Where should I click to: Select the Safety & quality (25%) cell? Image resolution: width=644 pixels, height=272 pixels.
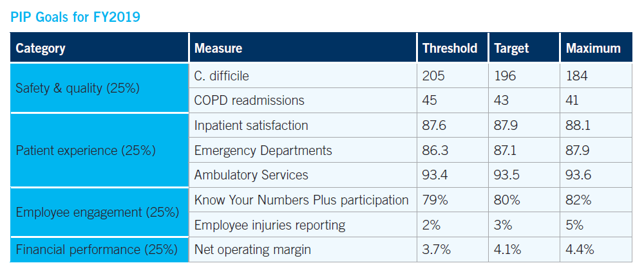point(78,88)
